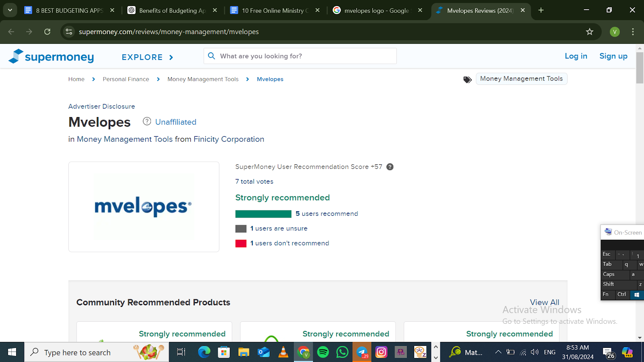The image size is (644, 362).
Task: Close the 8 BEST BUDGETING APPS tab
Action: [112, 10]
